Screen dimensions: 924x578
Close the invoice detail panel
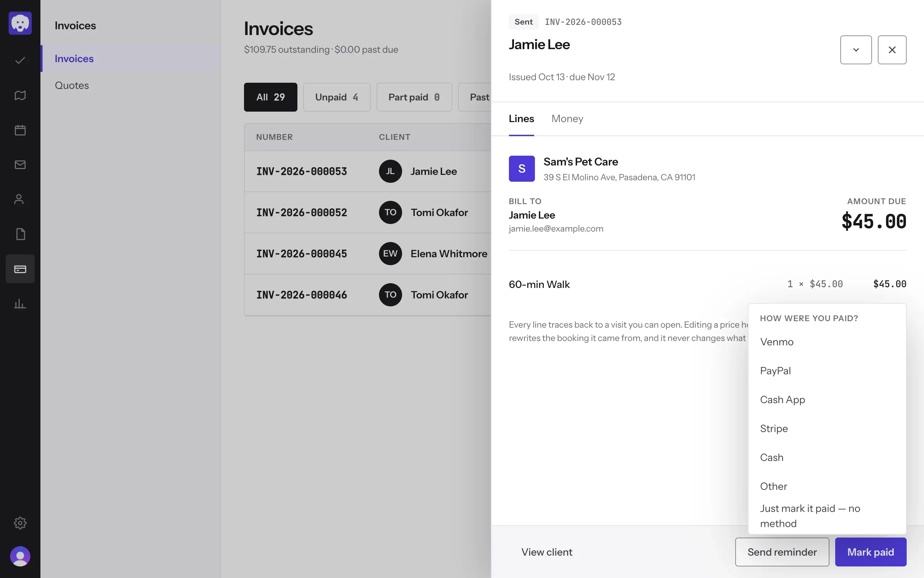892,50
